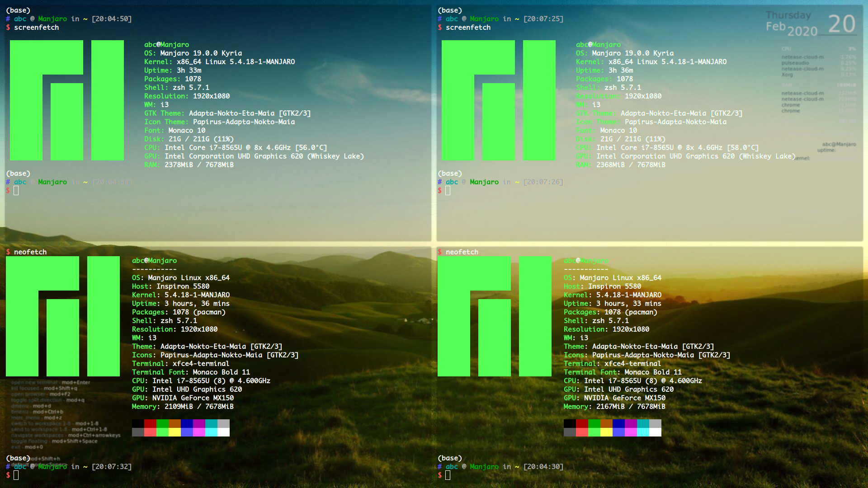Click the screenfetch command under the 20:07:25 prompt
This screenshot has height=488, width=868.
tap(468, 28)
